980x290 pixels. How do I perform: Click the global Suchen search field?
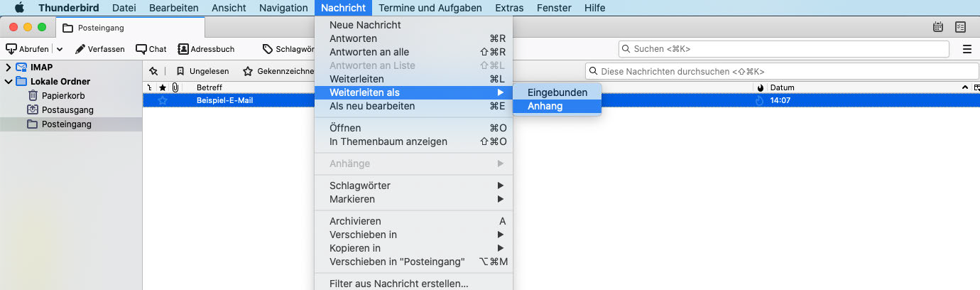pos(783,49)
